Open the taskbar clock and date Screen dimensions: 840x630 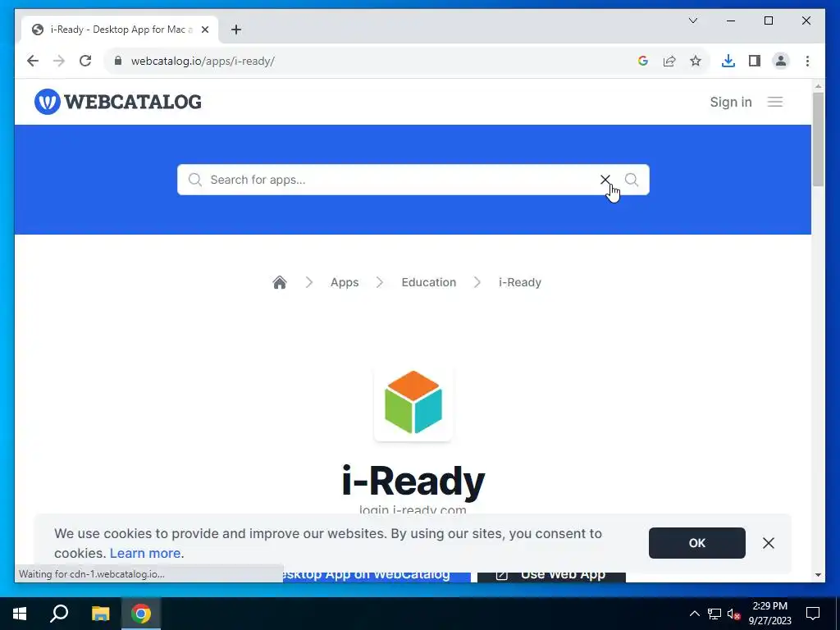[x=769, y=614]
